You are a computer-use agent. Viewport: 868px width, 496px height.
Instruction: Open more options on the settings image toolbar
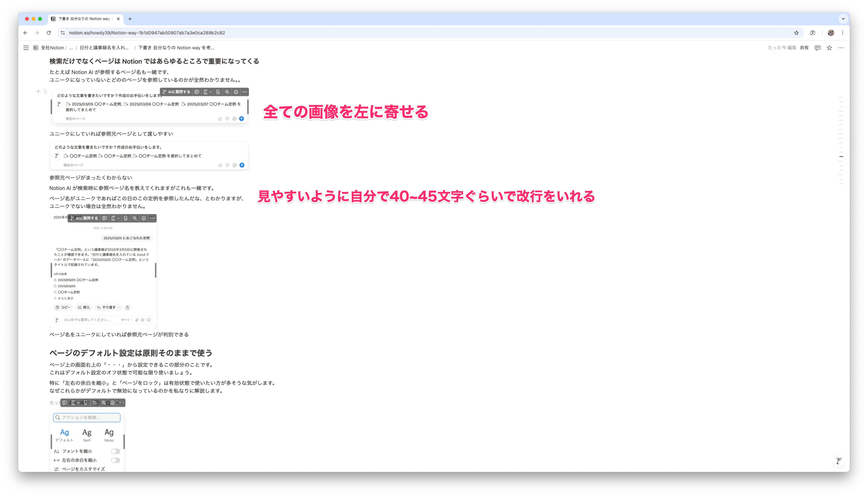click(x=121, y=403)
